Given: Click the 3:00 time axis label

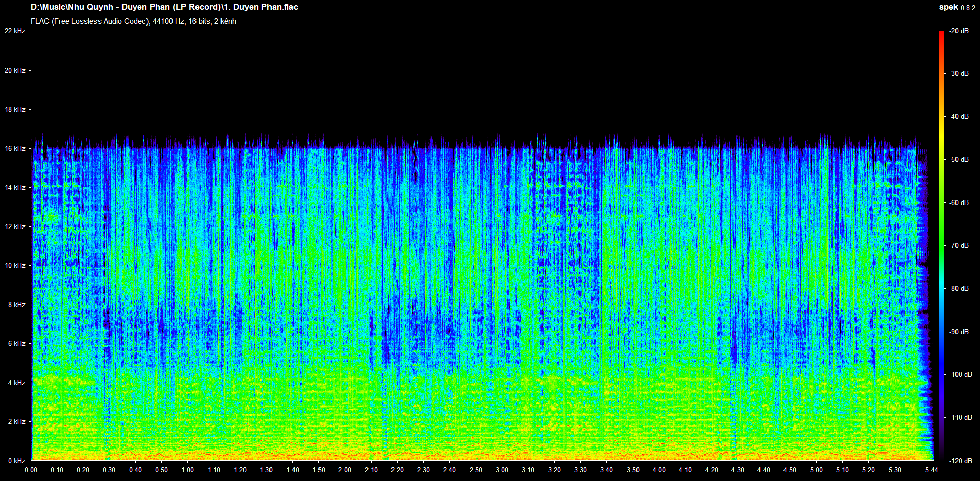Looking at the screenshot, I should point(502,470).
